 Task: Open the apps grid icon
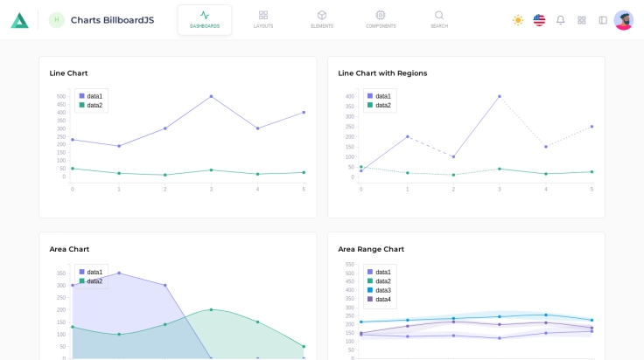582,20
